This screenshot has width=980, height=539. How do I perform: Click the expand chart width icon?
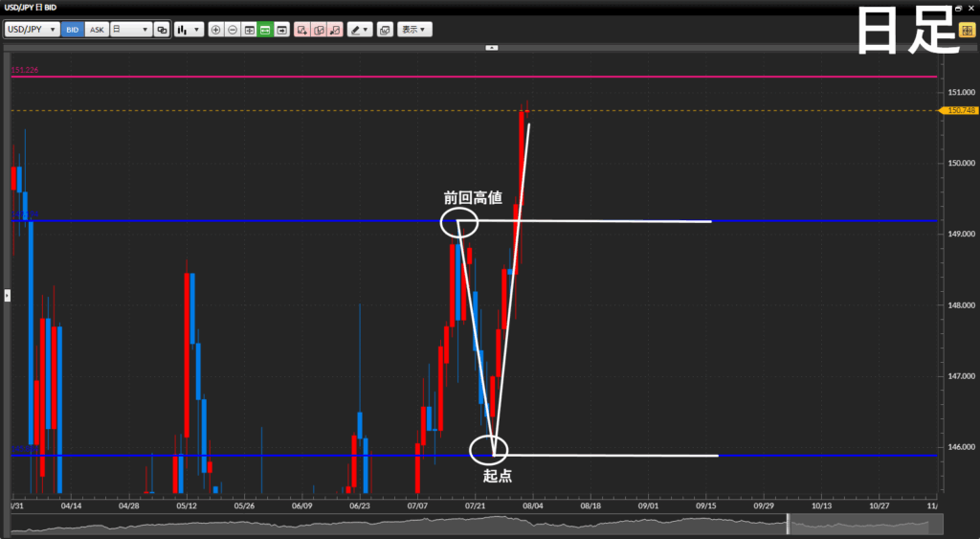pos(249,30)
